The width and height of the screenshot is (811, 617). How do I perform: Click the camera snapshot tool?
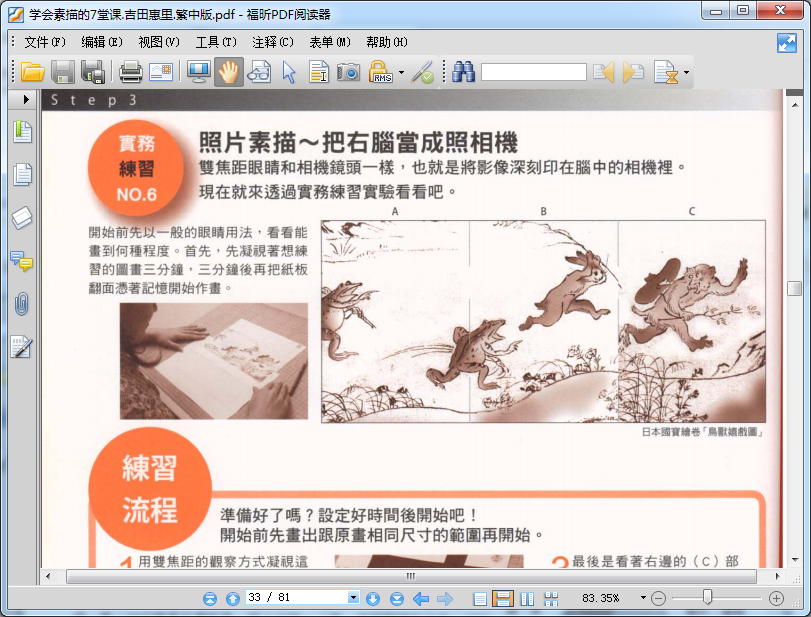348,72
